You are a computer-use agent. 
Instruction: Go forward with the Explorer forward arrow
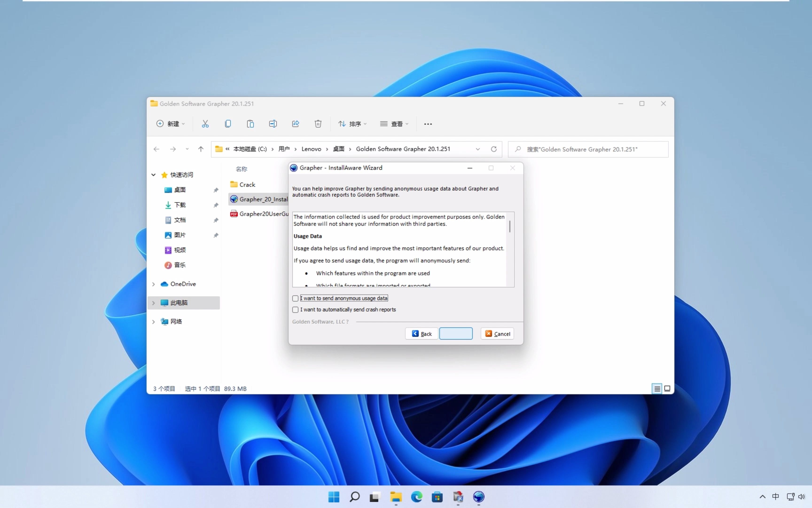[173, 149]
